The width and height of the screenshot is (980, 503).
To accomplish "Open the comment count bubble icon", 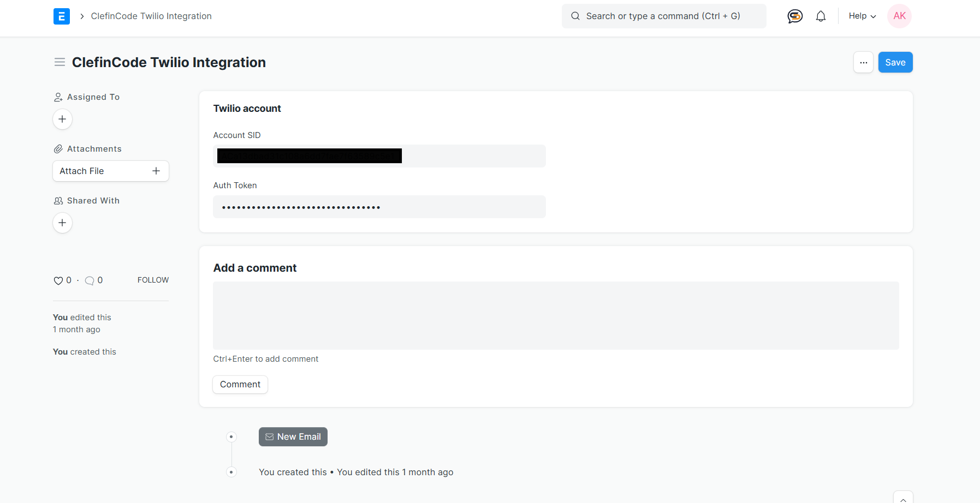I will pos(90,280).
